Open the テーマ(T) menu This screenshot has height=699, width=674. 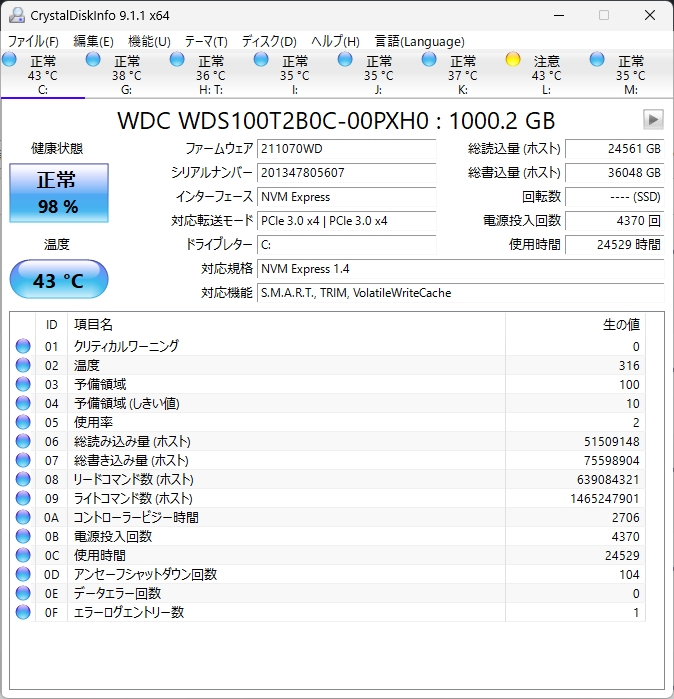[x=206, y=41]
